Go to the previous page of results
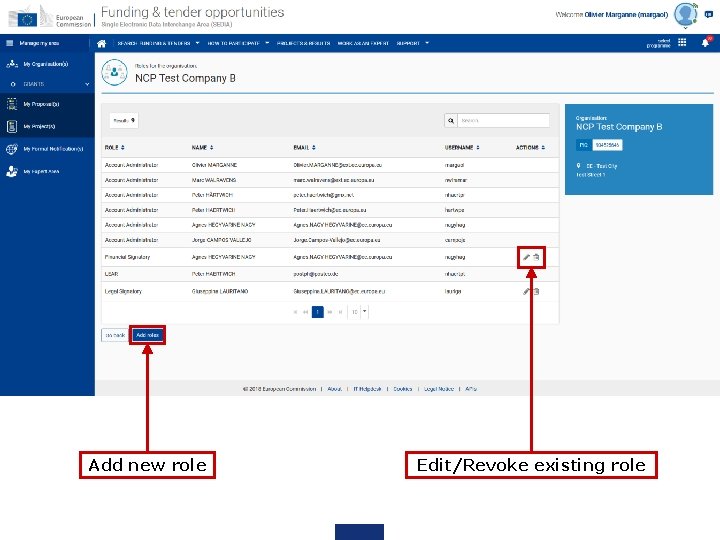Image resolution: width=720 pixels, height=540 pixels. (305, 312)
